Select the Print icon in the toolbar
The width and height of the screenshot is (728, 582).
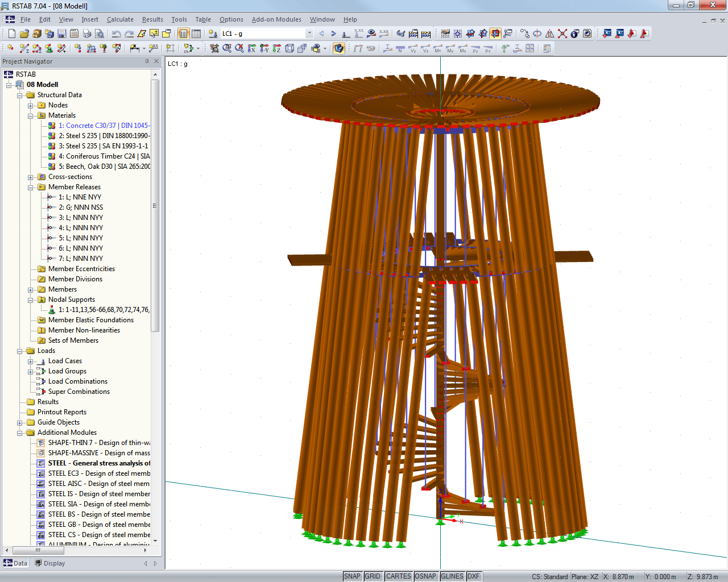tap(86, 34)
